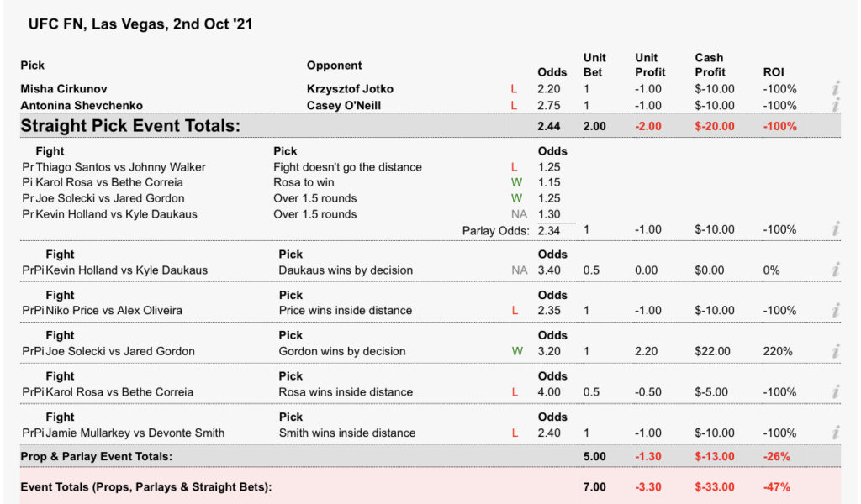This screenshot has width=861, height=504.
Task: Select Antonina Shevchenko pick name
Action: [x=82, y=105]
